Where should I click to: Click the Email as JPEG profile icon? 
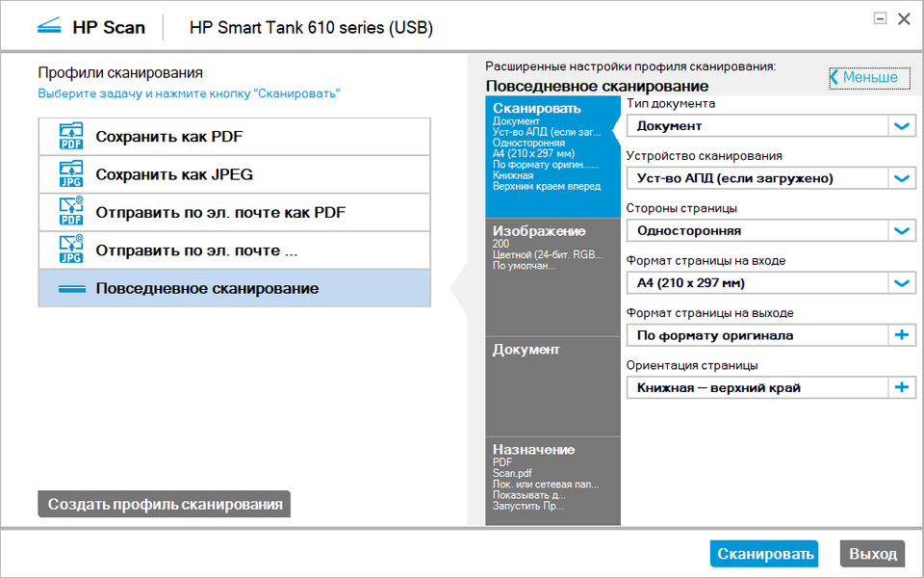pos(71,250)
